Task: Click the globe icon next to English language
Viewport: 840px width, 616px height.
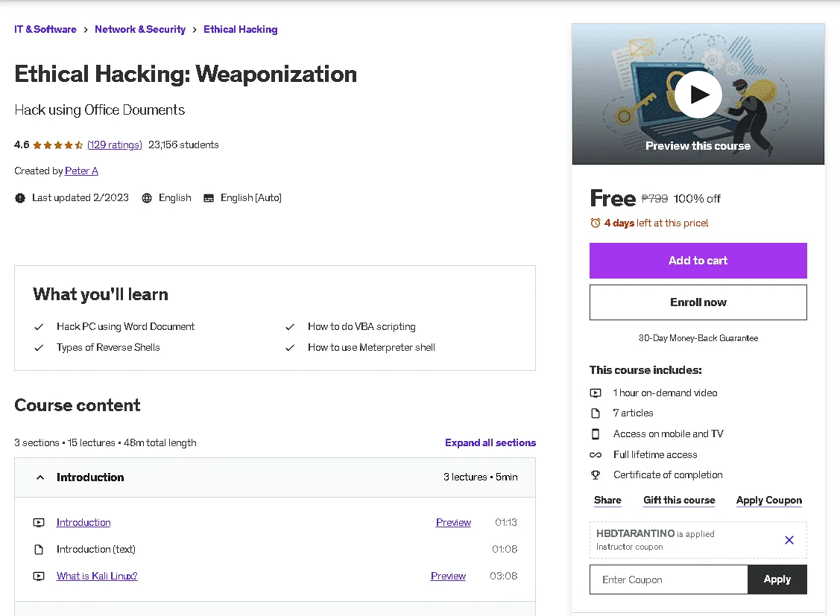Action: click(x=147, y=198)
